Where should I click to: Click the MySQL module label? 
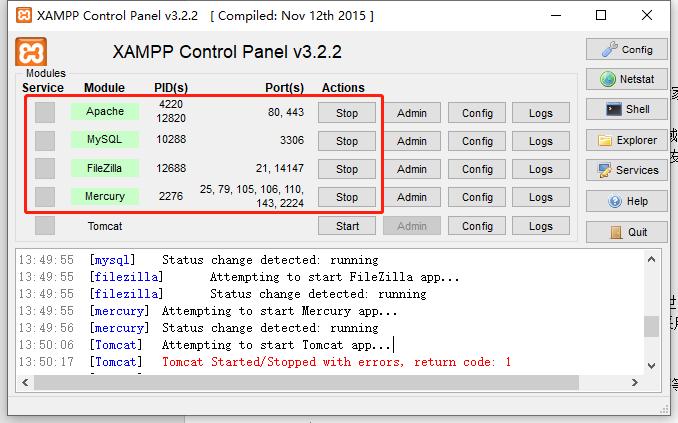(x=105, y=139)
